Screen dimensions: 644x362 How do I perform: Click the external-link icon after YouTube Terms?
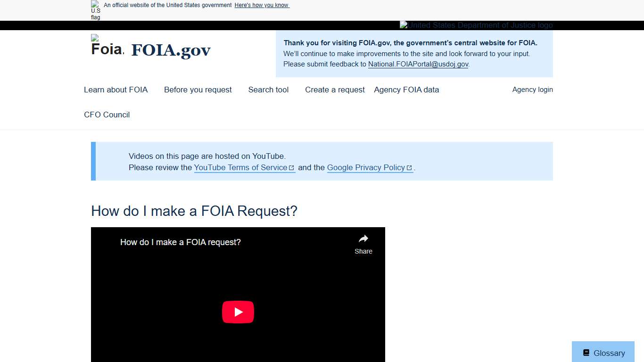292,167
